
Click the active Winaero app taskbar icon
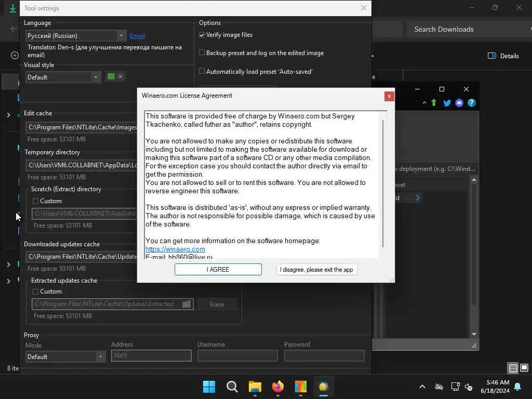(x=323, y=387)
